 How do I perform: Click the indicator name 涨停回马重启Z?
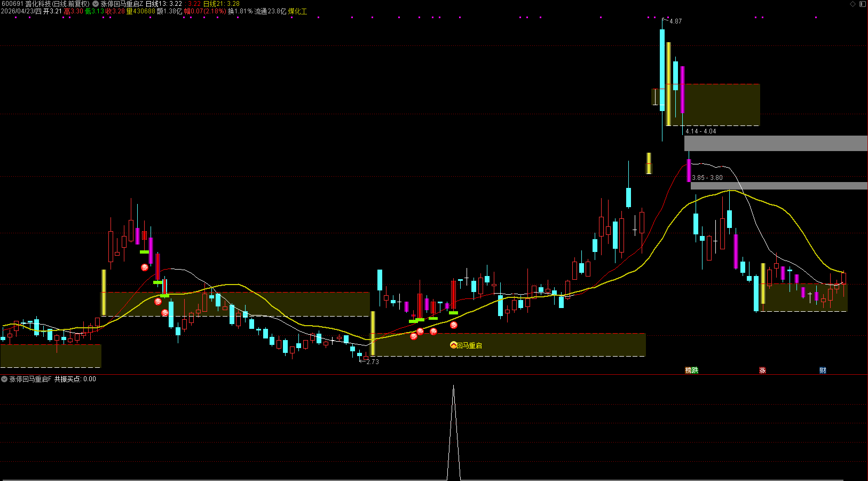coord(122,4)
